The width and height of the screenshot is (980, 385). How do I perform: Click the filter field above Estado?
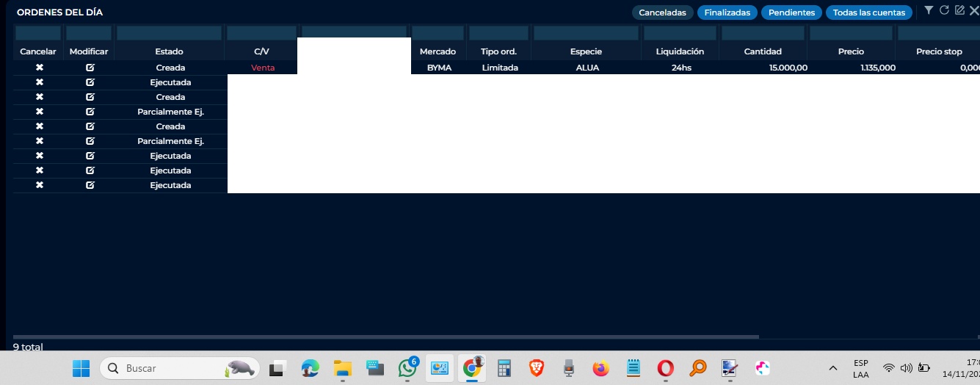(x=169, y=33)
